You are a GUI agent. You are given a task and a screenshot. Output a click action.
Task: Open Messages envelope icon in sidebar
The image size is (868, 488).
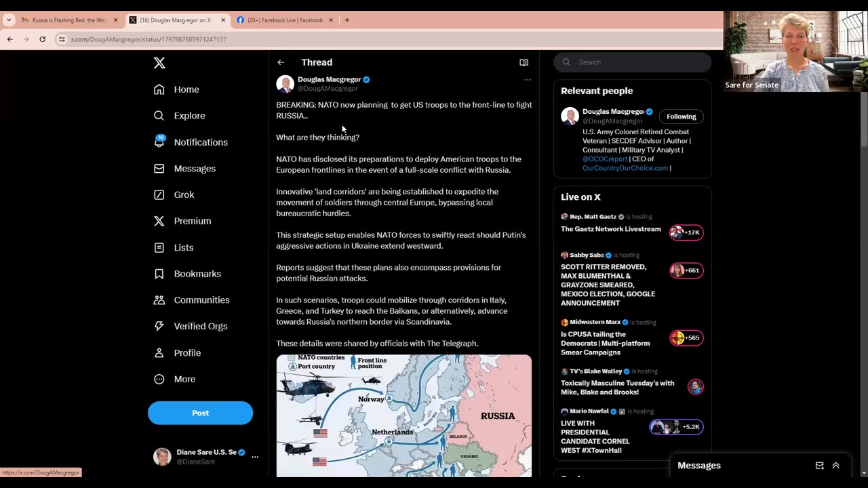(x=159, y=168)
